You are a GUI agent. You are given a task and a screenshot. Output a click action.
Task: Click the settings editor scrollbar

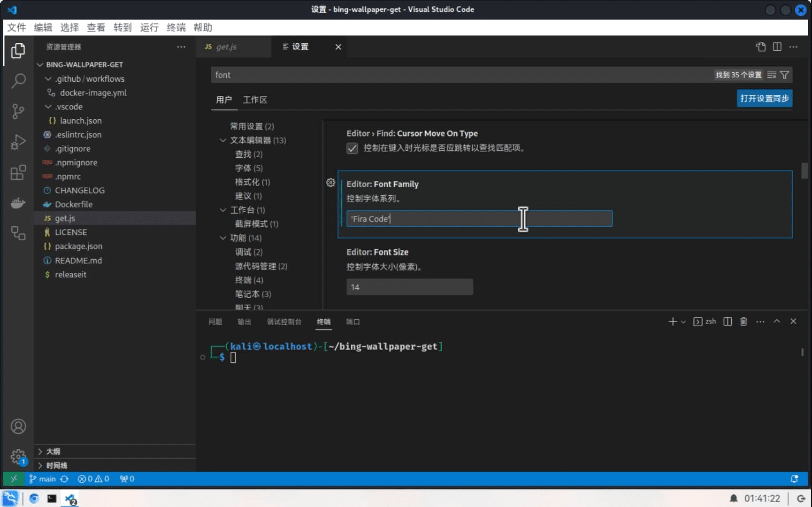pos(804,170)
